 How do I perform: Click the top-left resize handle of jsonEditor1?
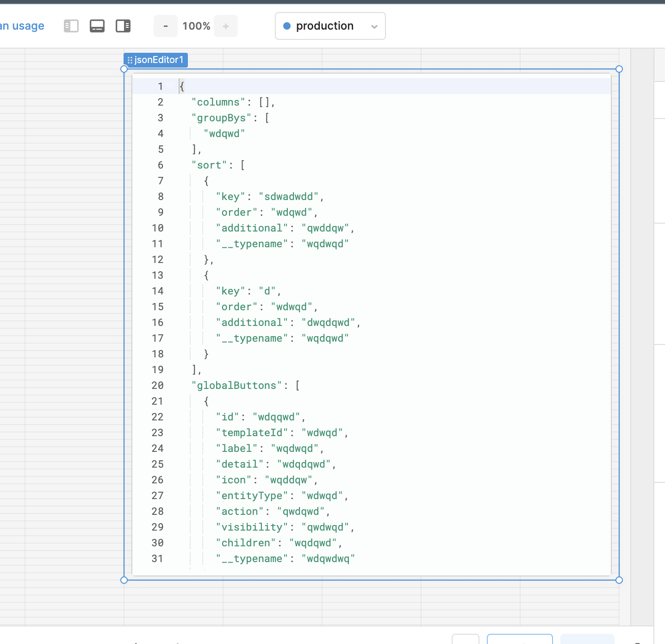(124, 69)
